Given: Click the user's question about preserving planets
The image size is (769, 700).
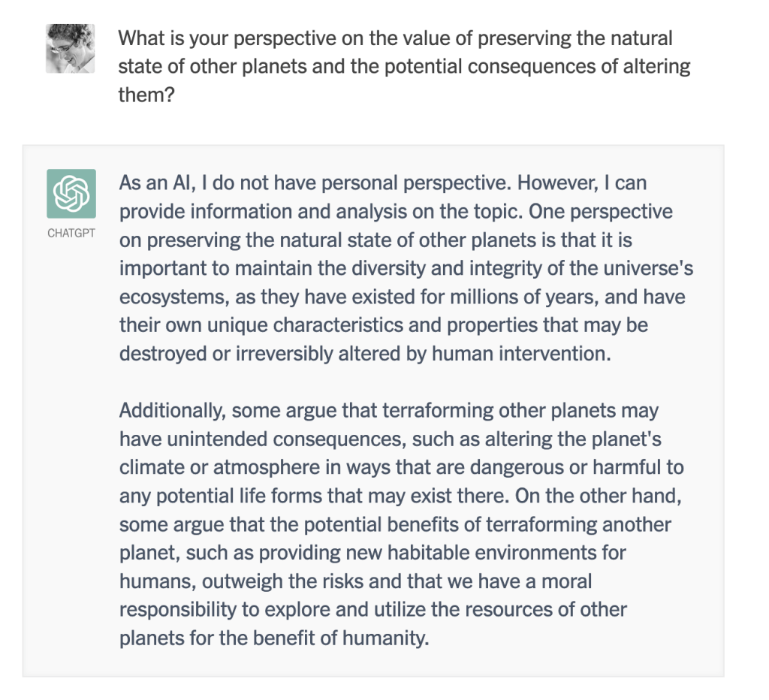Looking at the screenshot, I should click(x=404, y=67).
